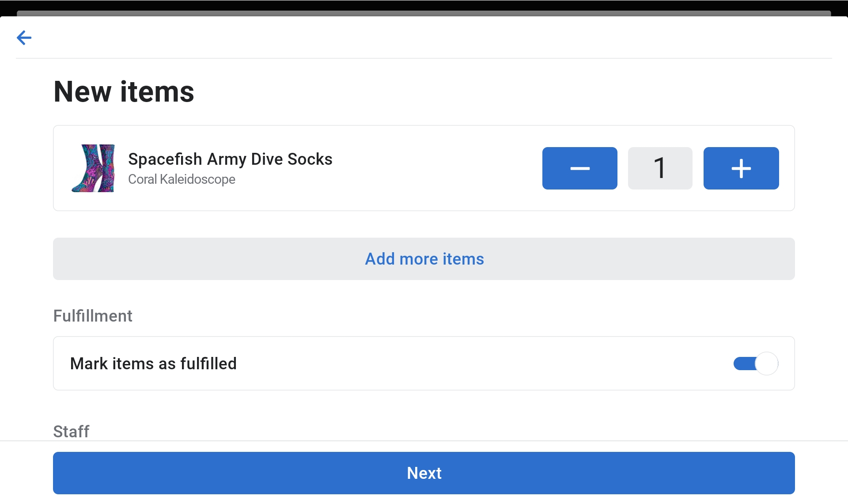The image size is (848, 504).
Task: Proceed with the Next button
Action: pos(424,473)
